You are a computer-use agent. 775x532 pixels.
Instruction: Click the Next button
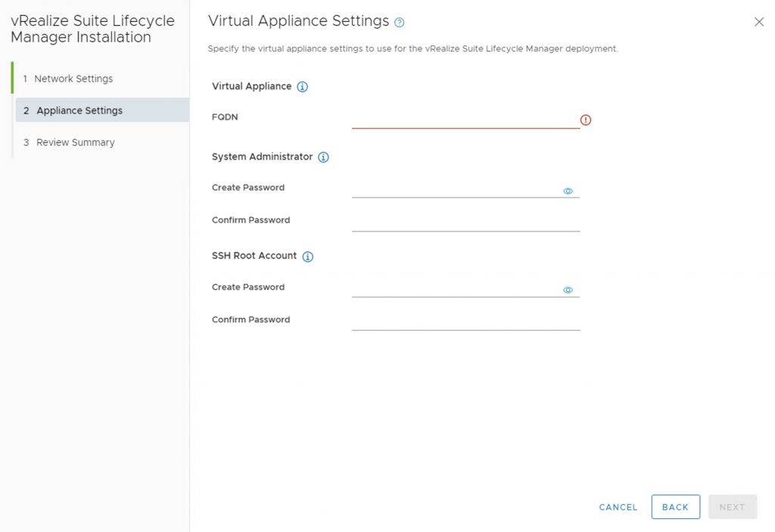pos(732,507)
